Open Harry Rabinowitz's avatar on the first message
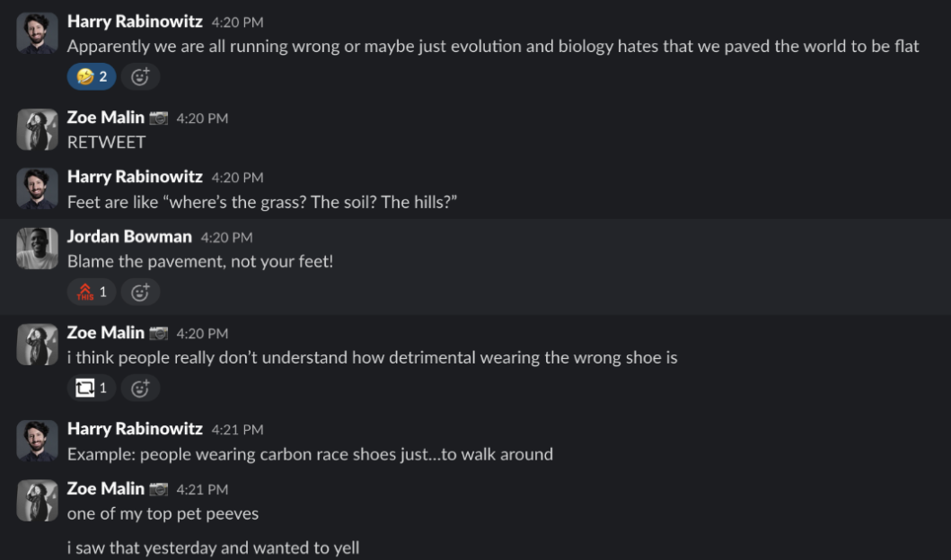This screenshot has height=560, width=951. click(x=37, y=33)
